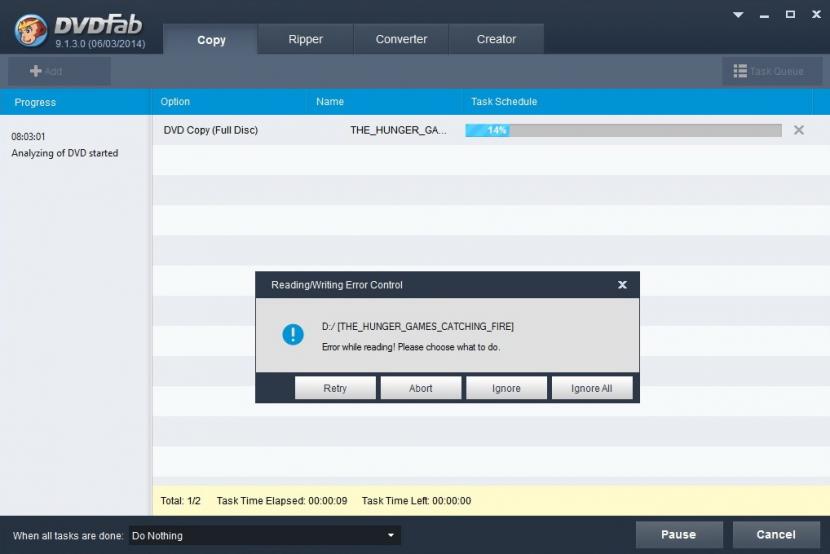Close the DVDFab main window
Image resolution: width=830 pixels, height=554 pixels.
(x=816, y=15)
